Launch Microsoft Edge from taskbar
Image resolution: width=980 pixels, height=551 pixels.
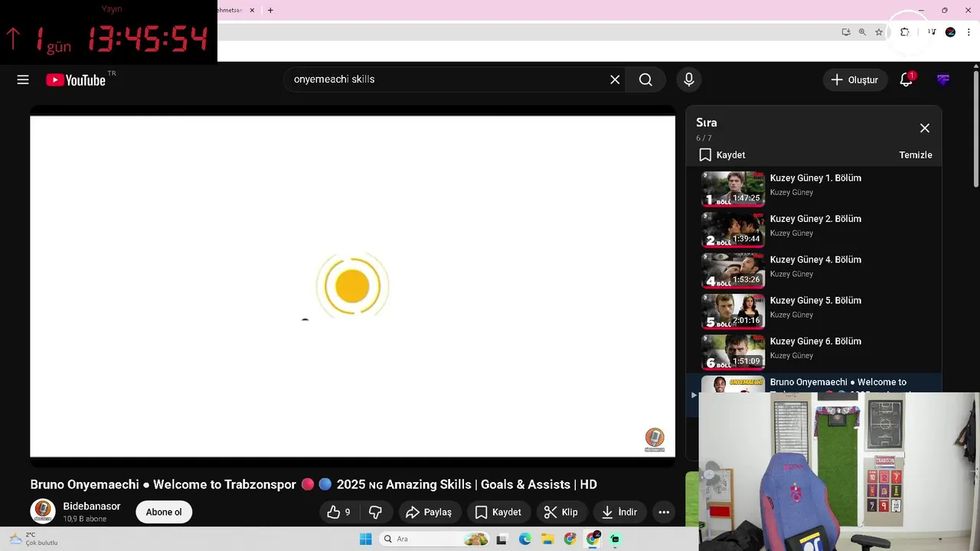tap(524, 539)
